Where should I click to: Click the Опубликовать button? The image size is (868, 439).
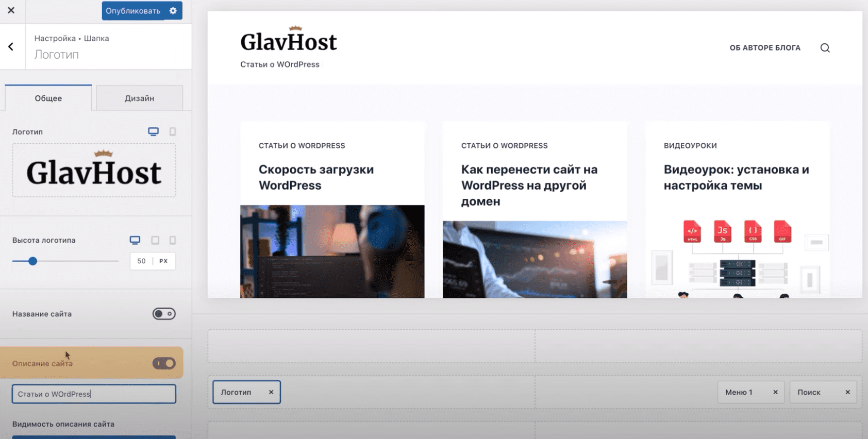[133, 11]
